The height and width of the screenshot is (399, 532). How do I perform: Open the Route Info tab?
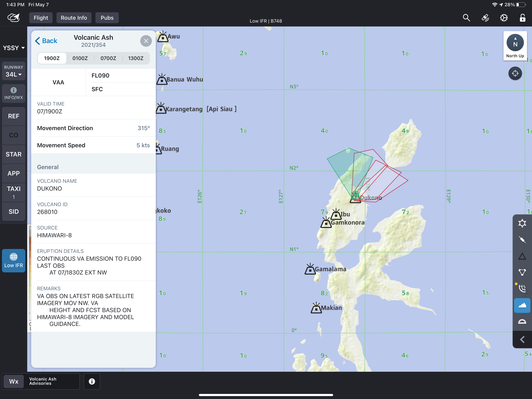tap(74, 18)
